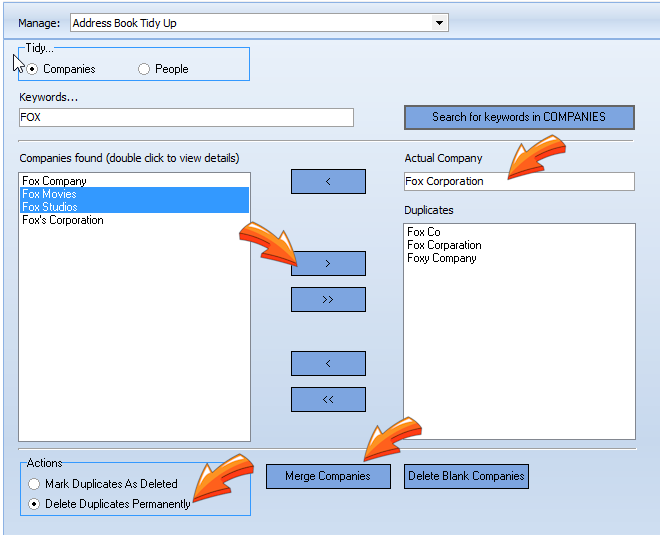
Task: Click top left-arrow button beside Actual Company
Action: 328,181
